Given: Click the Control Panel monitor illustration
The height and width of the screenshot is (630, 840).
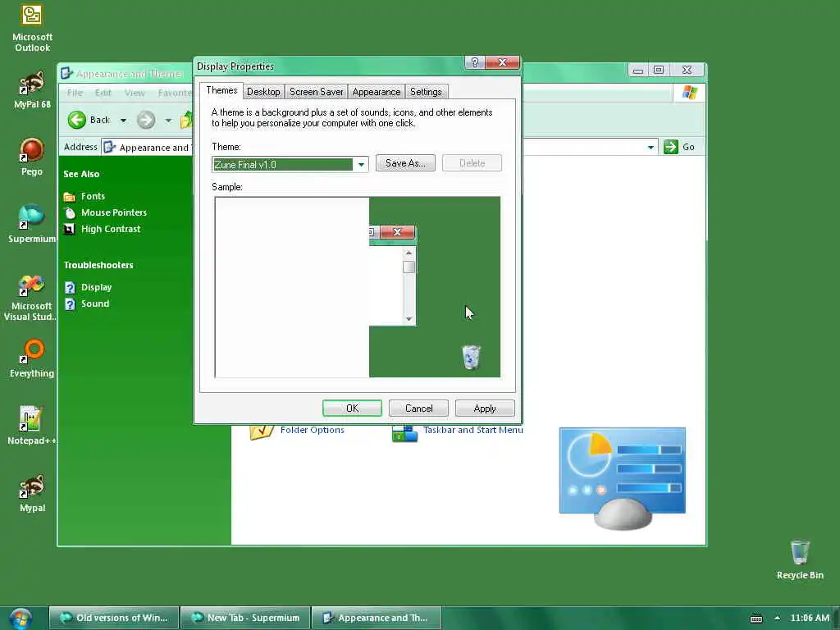Looking at the screenshot, I should pyautogui.click(x=623, y=478).
